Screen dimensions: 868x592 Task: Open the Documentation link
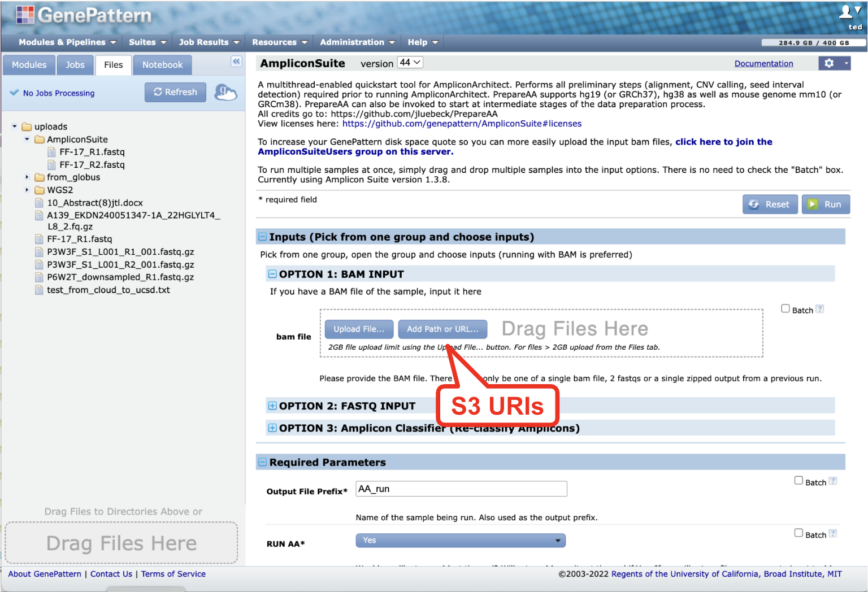coord(763,63)
